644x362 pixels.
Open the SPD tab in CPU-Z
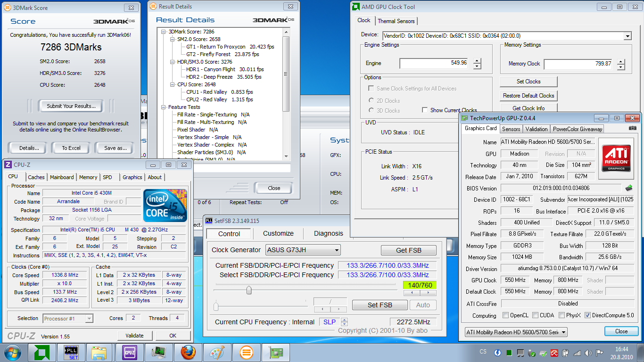coord(107,177)
